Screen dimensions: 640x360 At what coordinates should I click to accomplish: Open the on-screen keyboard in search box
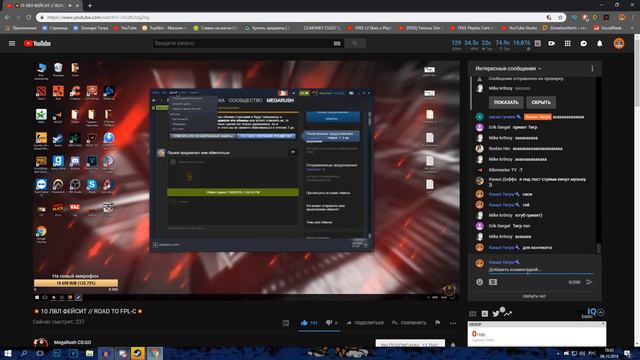point(337,43)
